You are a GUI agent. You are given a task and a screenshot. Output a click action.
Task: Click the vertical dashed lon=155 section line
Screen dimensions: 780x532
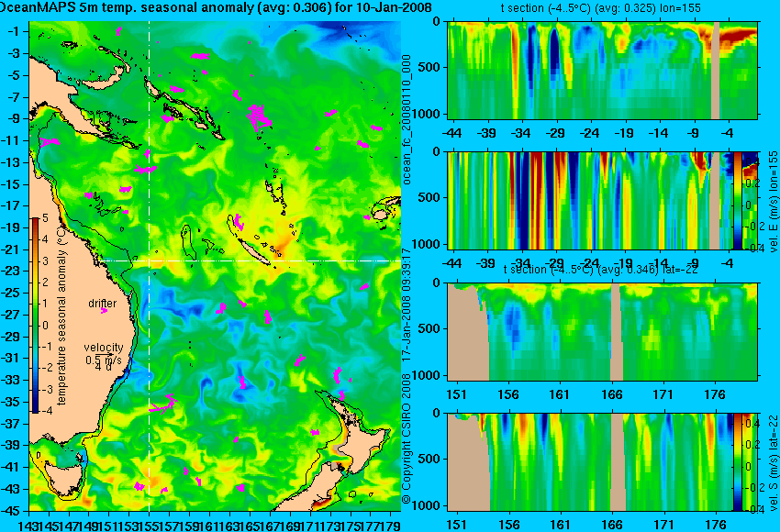pyautogui.click(x=150, y=266)
